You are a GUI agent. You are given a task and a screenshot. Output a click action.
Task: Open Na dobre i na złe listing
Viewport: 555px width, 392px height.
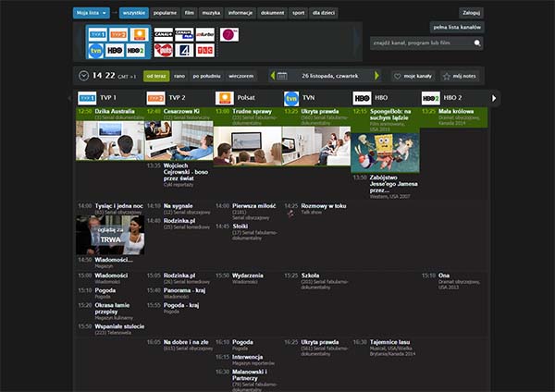click(x=186, y=342)
